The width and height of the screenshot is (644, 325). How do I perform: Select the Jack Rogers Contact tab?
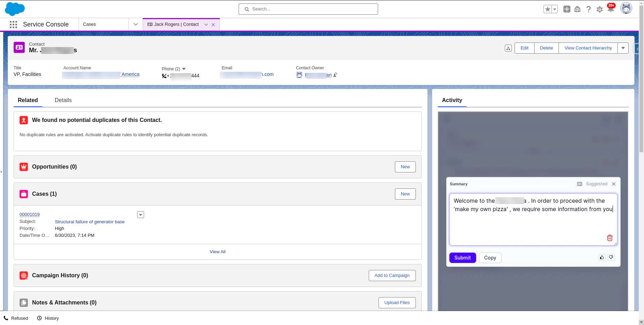pos(177,24)
